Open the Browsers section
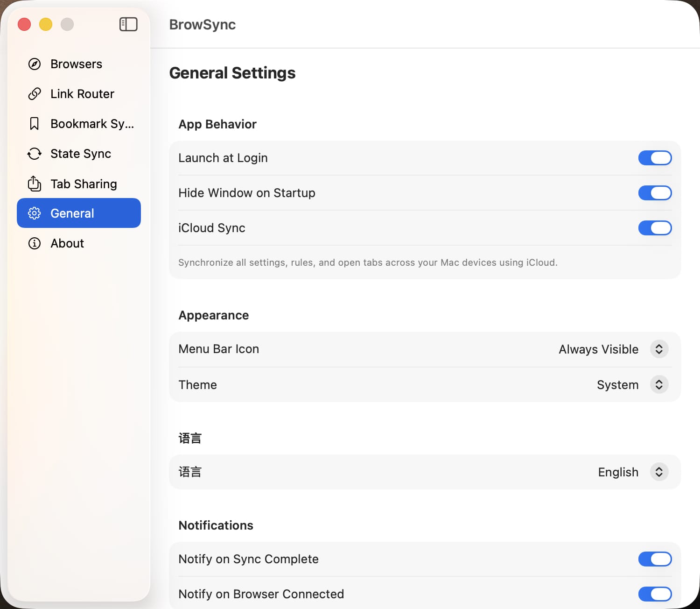This screenshot has width=700, height=609. [79, 64]
